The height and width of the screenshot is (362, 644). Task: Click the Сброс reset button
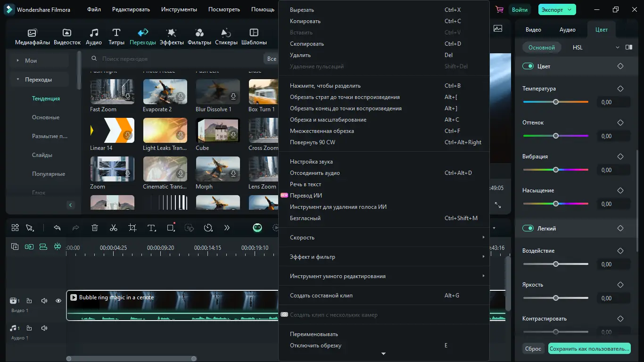533,349
